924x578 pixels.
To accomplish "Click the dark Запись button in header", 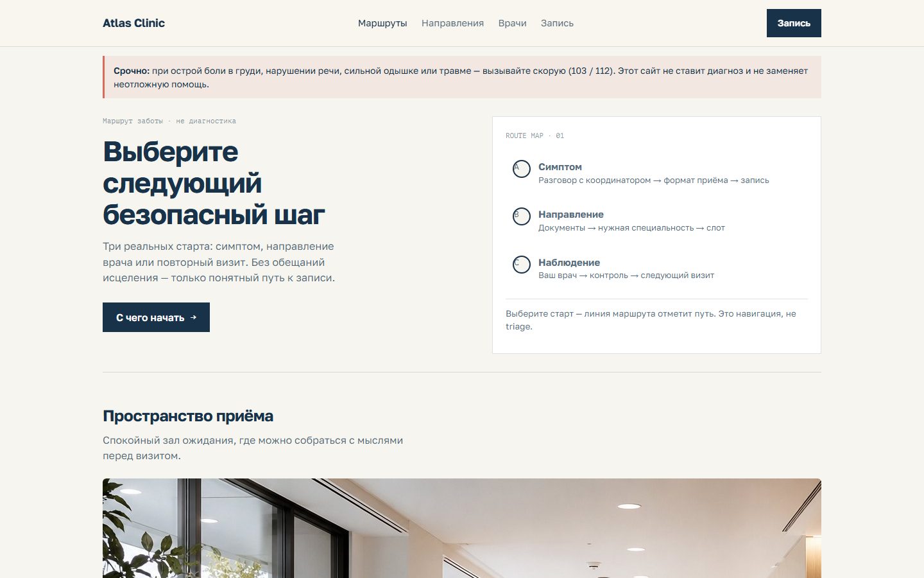I will (x=794, y=23).
